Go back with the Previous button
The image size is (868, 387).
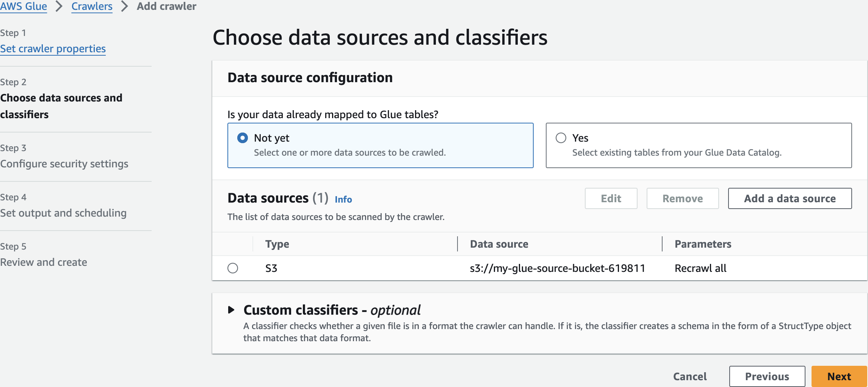[767, 376]
